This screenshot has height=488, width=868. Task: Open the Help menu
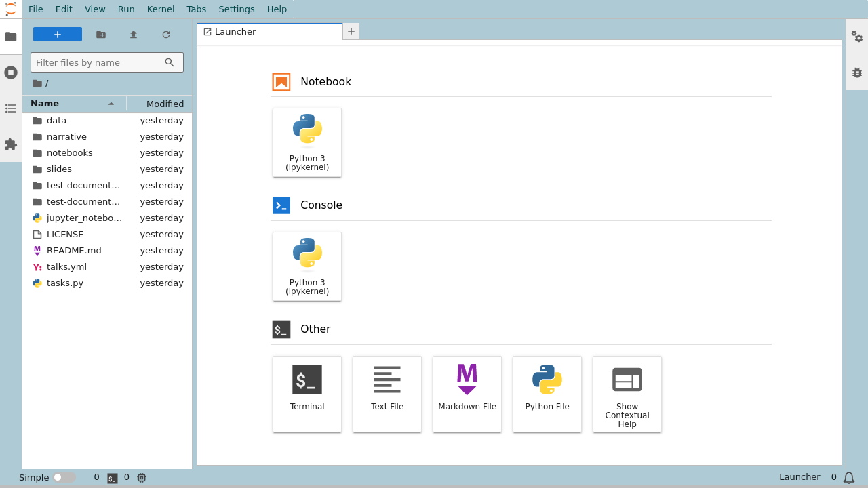point(277,9)
